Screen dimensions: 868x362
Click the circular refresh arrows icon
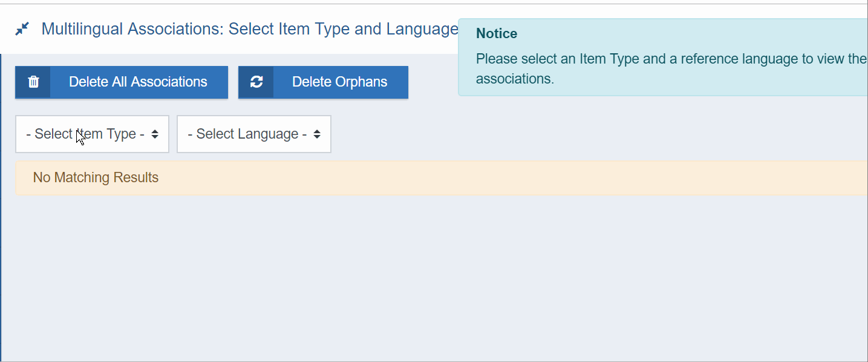click(x=256, y=82)
